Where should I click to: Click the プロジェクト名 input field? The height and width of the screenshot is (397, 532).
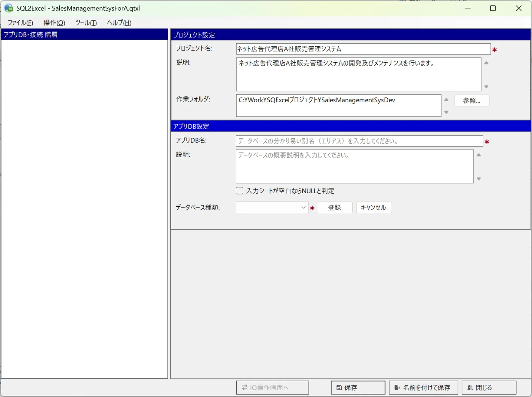coord(363,49)
